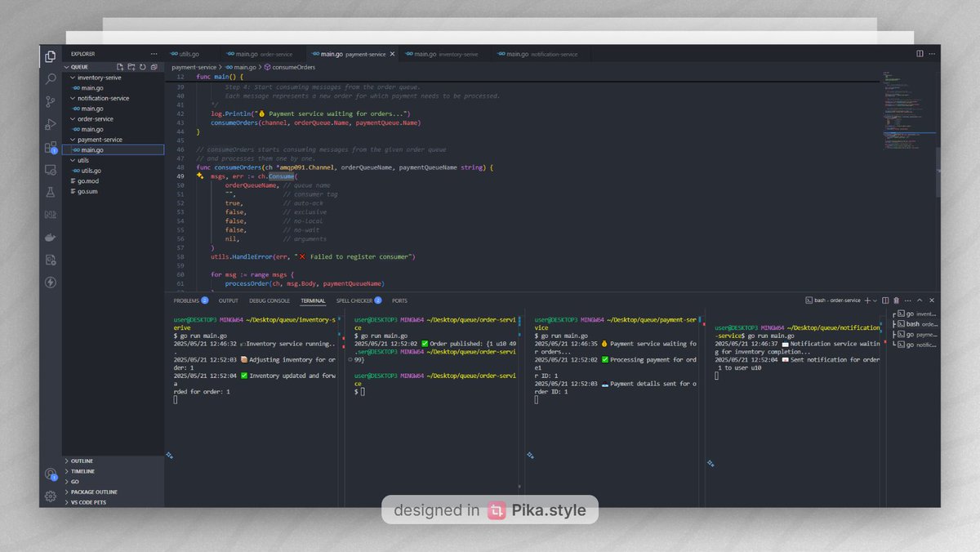Open the Extensions view with badge
This screenshot has height=552, width=980.
51,148
